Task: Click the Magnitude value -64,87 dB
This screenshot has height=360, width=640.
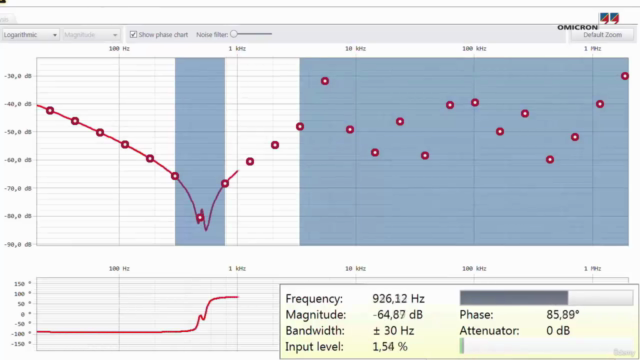Action: pos(397,315)
